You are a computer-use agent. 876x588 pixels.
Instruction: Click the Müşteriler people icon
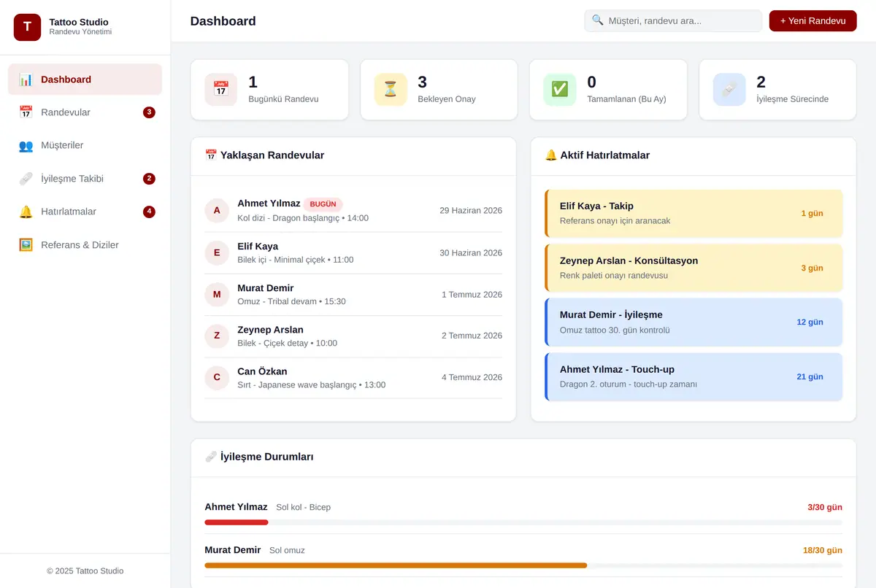tap(26, 145)
